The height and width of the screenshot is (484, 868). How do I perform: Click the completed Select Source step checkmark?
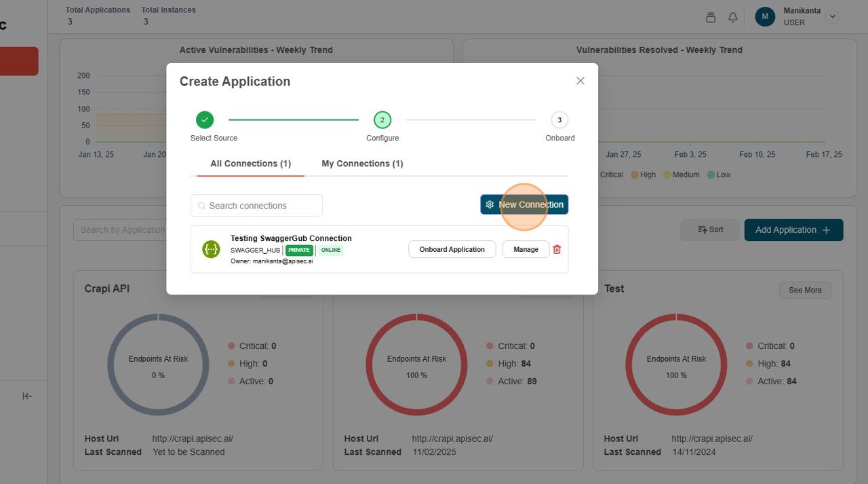205,120
